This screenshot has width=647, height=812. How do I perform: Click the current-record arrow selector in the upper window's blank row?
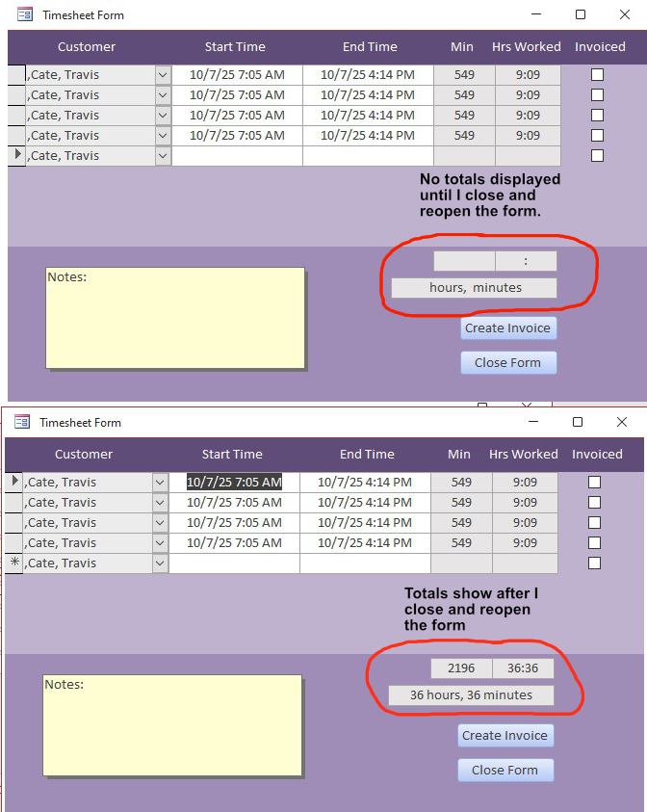[16, 155]
